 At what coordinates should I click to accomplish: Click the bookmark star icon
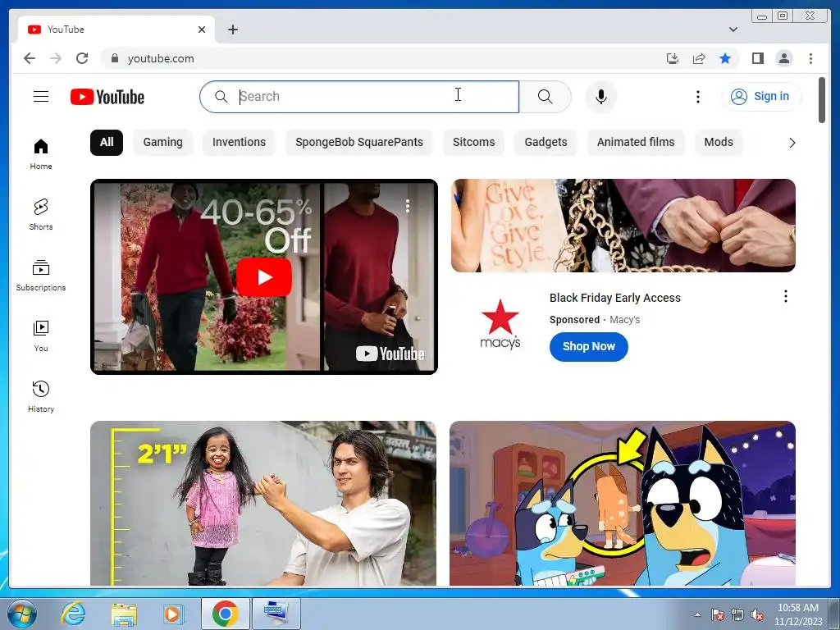725,58
